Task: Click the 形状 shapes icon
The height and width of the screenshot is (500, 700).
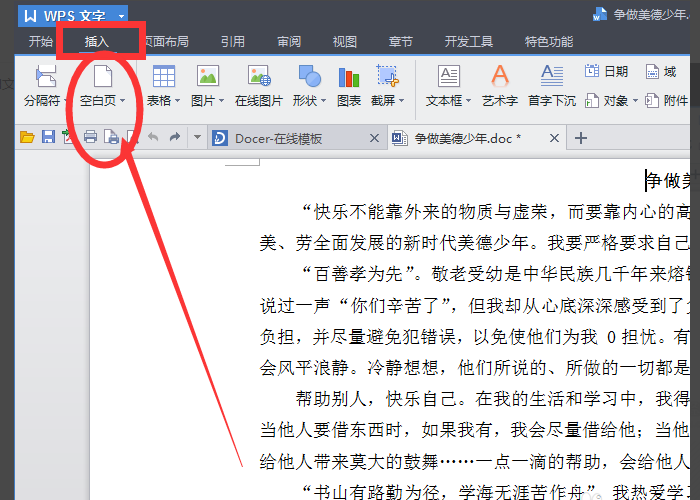Action: (x=309, y=76)
